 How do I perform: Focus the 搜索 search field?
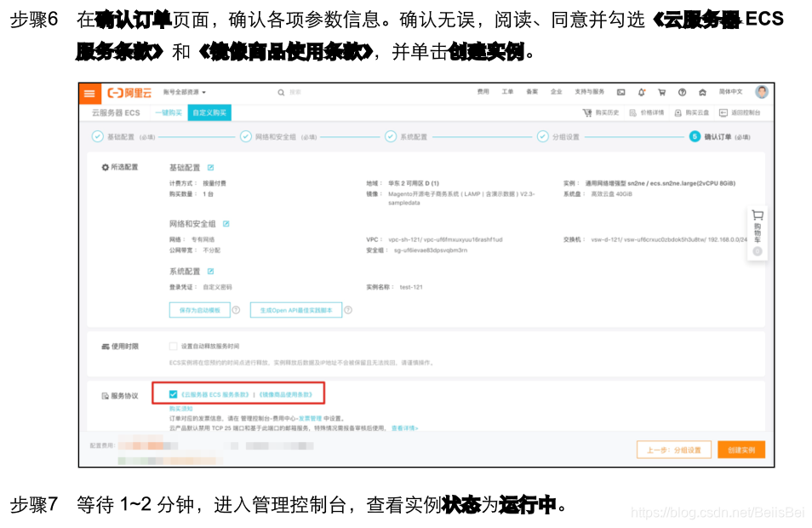[295, 92]
